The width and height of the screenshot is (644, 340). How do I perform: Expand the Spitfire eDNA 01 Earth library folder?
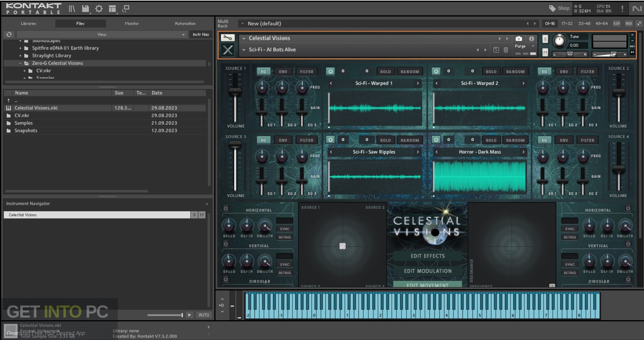[x=20, y=48]
